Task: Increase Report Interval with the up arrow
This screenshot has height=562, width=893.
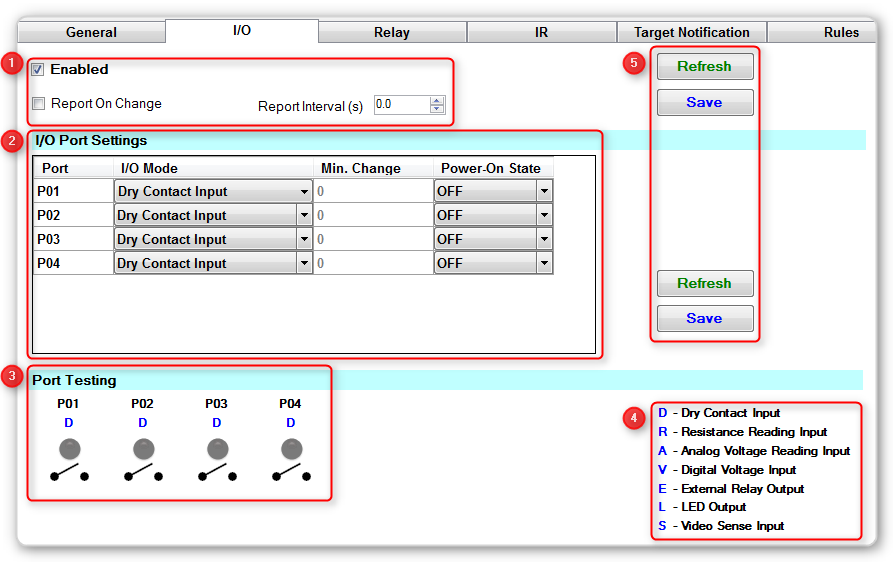Action: pos(437,100)
